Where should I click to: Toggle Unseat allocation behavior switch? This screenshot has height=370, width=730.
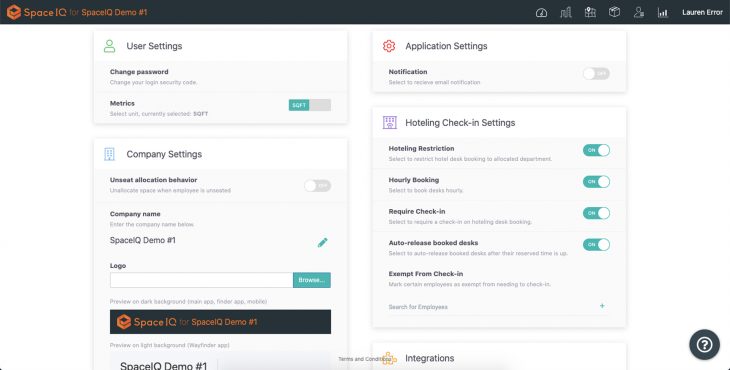click(x=318, y=186)
